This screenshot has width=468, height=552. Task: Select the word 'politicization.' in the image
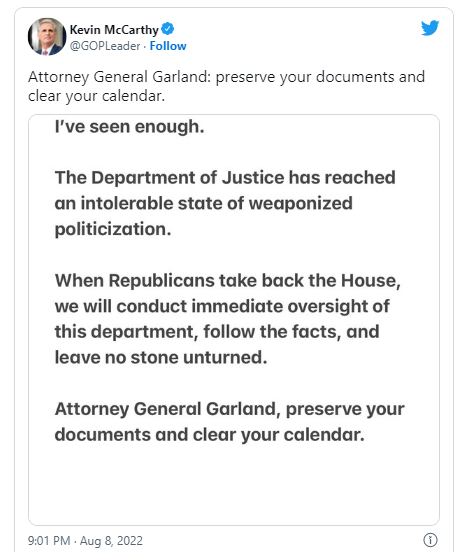[113, 229]
